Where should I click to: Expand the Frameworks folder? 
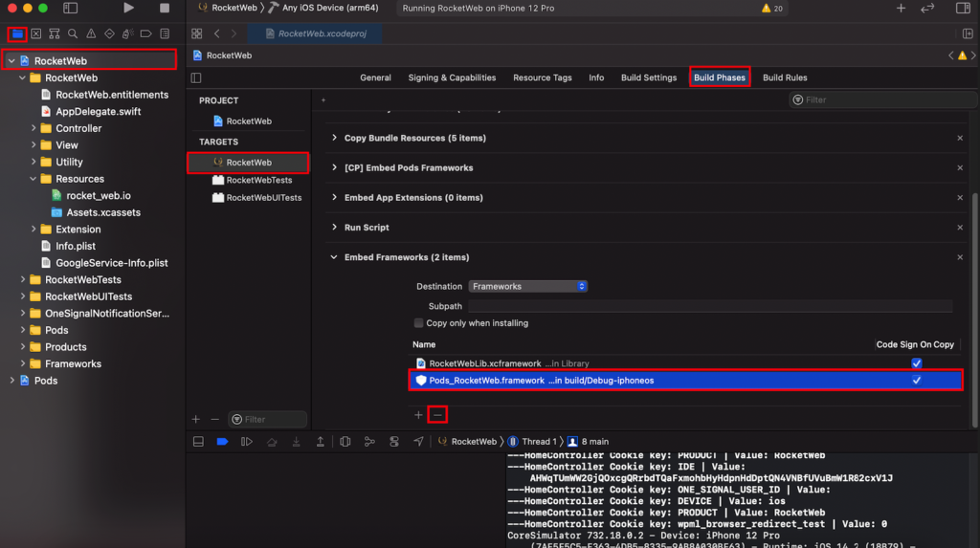[x=23, y=363]
